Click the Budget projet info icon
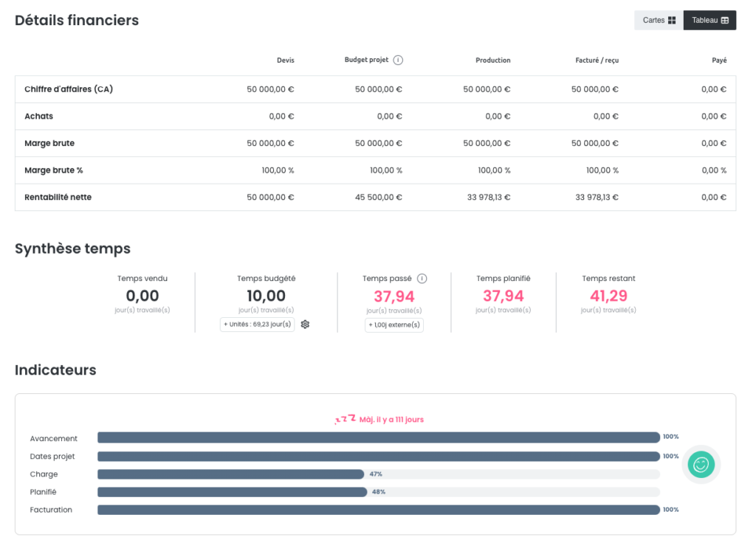The image size is (756, 551). pyautogui.click(x=398, y=60)
